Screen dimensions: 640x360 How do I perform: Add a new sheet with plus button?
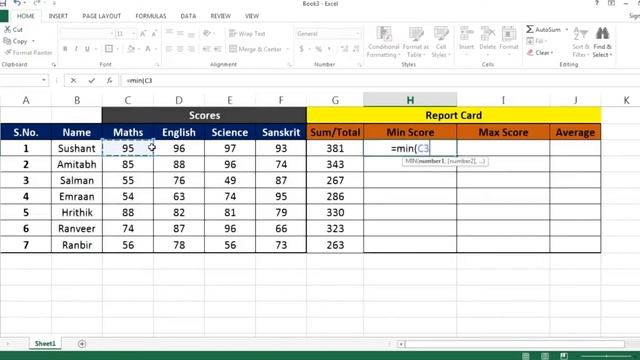pyautogui.click(x=82, y=344)
